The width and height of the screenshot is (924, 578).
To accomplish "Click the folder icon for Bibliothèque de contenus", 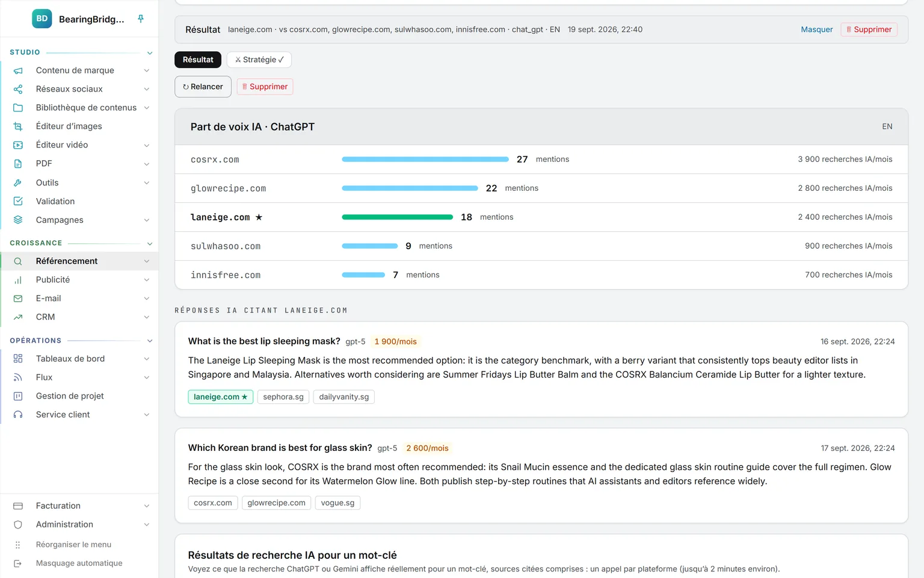I will [x=18, y=108].
